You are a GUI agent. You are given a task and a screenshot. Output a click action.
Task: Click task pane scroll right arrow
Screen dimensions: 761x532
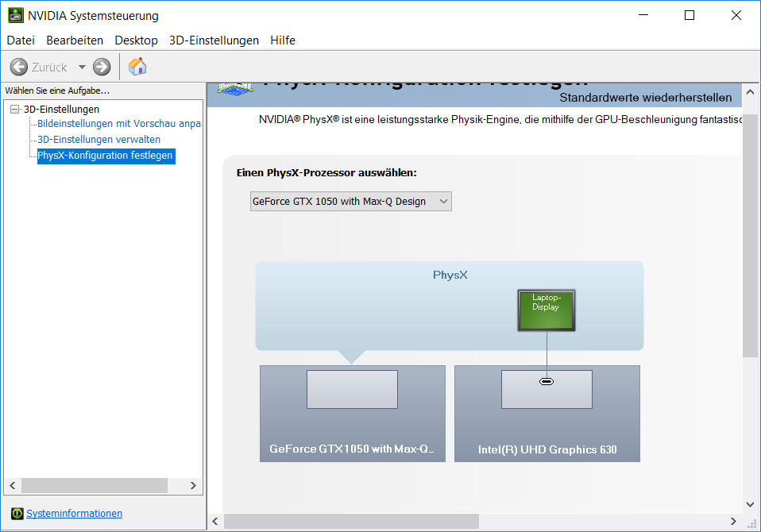(x=193, y=485)
